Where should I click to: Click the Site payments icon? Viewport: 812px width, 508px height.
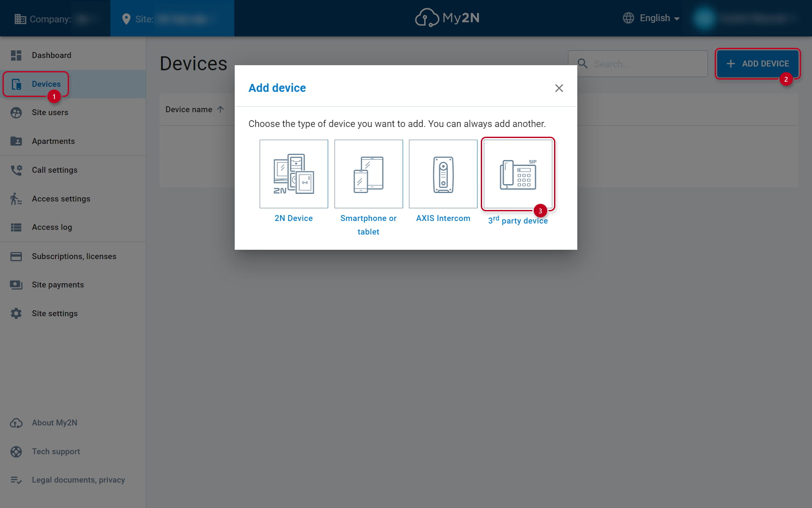16,285
